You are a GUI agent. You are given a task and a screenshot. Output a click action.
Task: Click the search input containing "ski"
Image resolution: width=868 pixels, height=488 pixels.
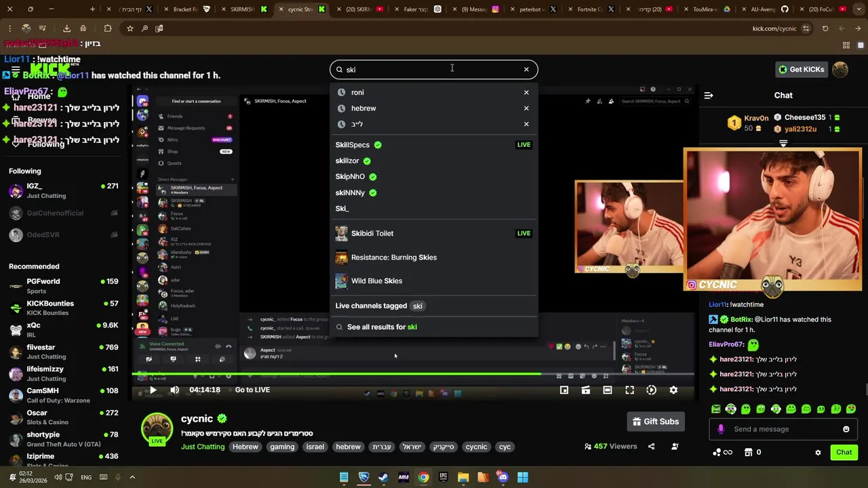[433, 69]
